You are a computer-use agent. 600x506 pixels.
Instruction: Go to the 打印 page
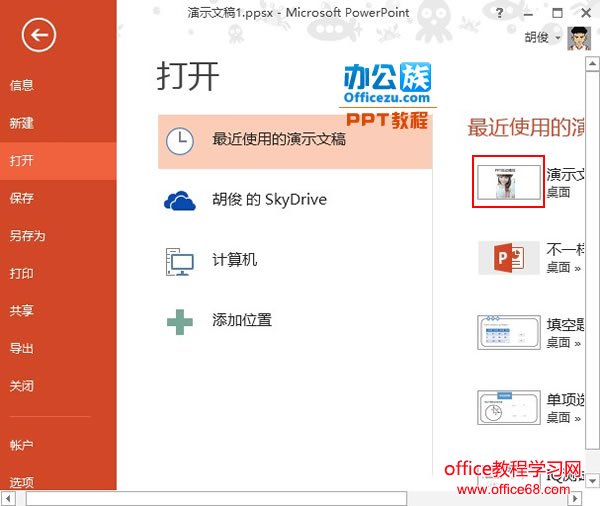coord(22,273)
